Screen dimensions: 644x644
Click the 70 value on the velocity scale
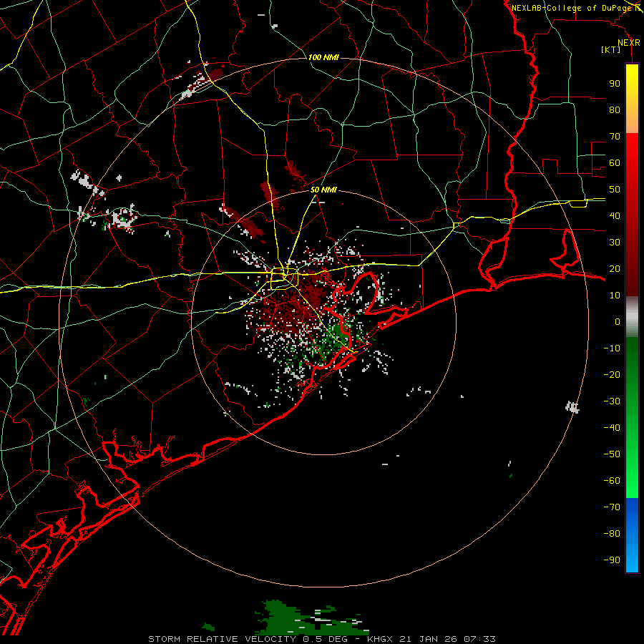coord(615,137)
